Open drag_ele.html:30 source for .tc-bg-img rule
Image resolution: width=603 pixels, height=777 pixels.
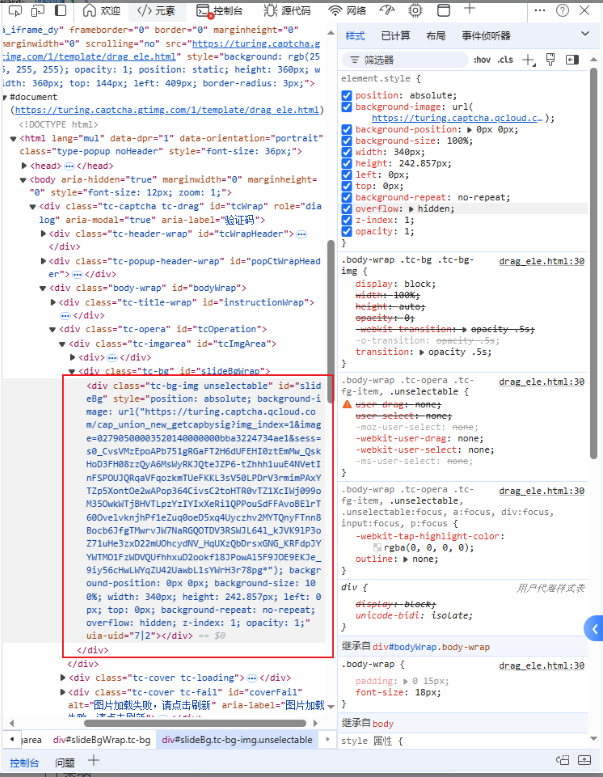click(x=542, y=261)
